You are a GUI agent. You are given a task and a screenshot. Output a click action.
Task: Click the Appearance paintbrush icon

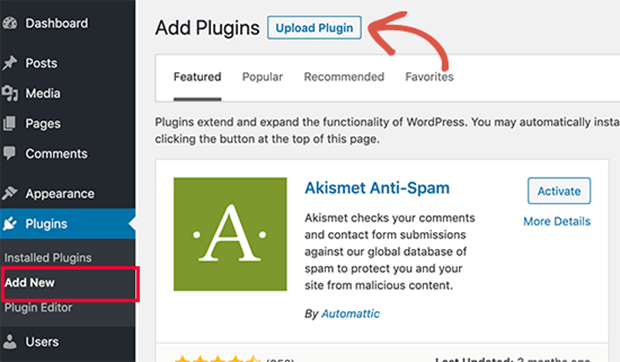coord(9,194)
